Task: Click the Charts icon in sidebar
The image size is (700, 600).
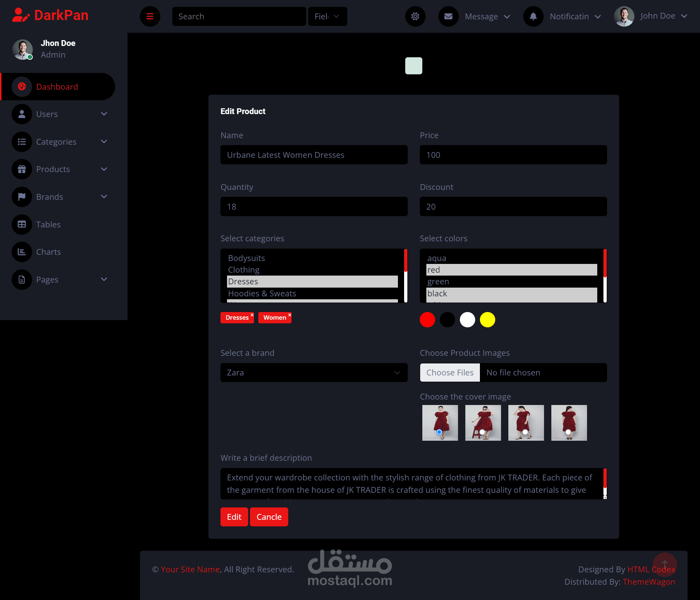Action: point(22,252)
